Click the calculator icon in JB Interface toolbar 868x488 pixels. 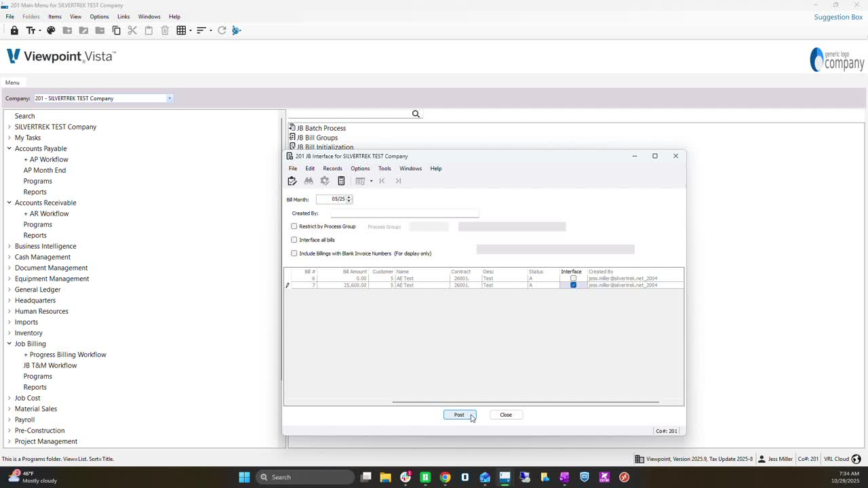[341, 181]
